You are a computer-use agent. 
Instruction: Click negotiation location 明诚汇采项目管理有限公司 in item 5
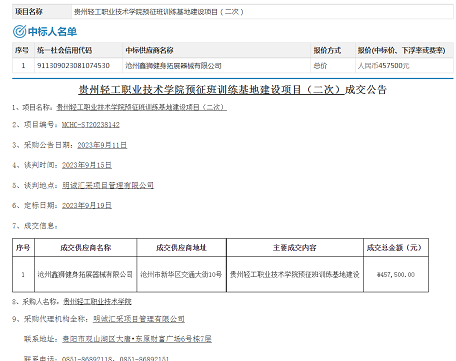(108, 185)
